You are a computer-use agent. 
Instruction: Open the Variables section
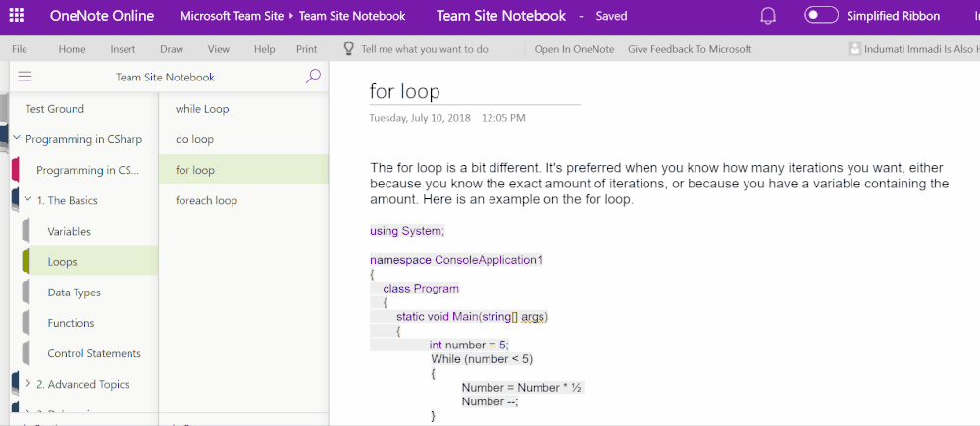tap(70, 231)
